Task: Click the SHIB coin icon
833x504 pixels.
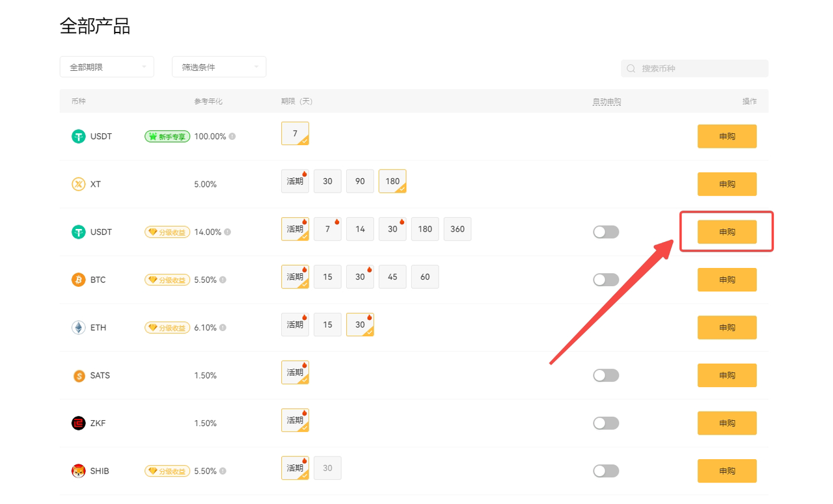Action: tap(78, 471)
